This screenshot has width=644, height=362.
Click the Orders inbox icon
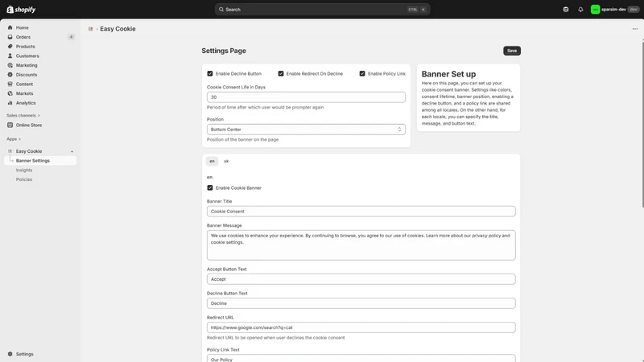coord(10,37)
